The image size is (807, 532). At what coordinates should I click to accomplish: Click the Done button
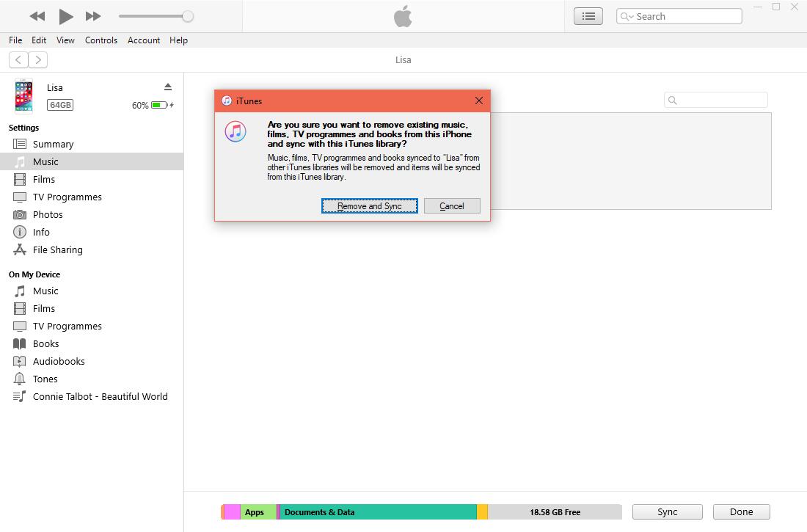click(742, 512)
